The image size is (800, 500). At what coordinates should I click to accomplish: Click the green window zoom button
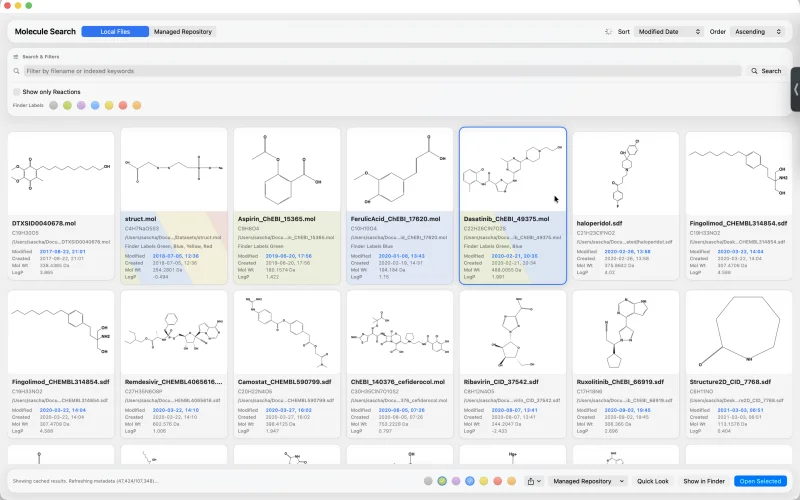click(x=29, y=5)
